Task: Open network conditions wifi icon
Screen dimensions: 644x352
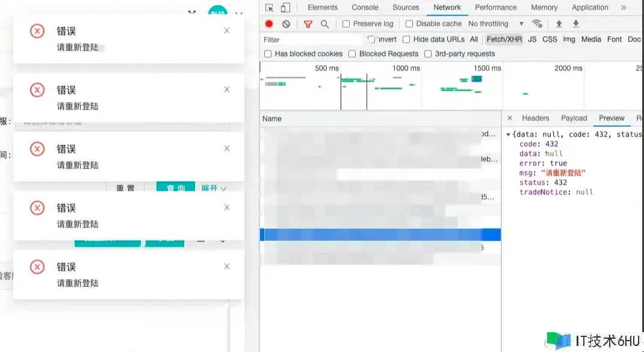Action: click(537, 24)
